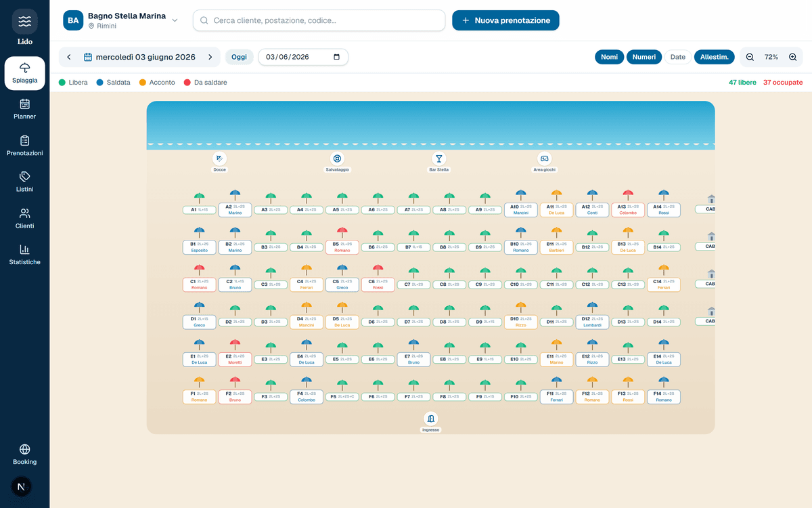Screen dimensions: 812x508
Task: Click the umbrella above E7 Bruno
Action: [413, 346]
